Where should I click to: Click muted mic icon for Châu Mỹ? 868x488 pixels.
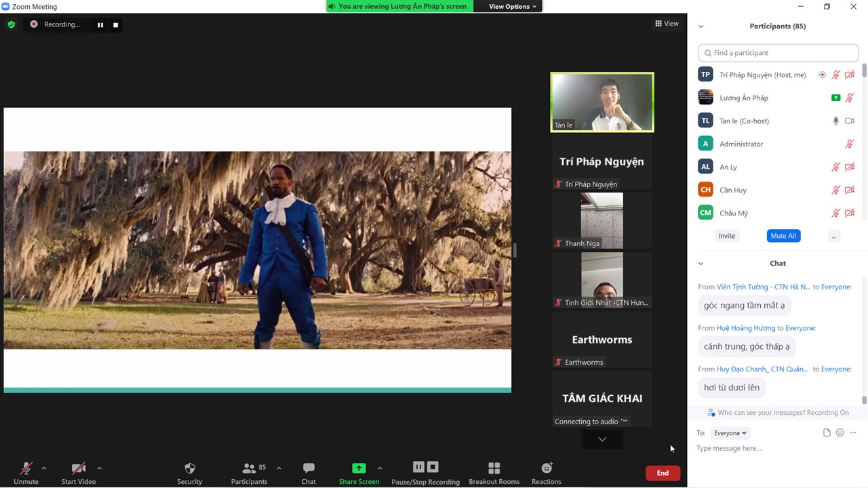836,213
